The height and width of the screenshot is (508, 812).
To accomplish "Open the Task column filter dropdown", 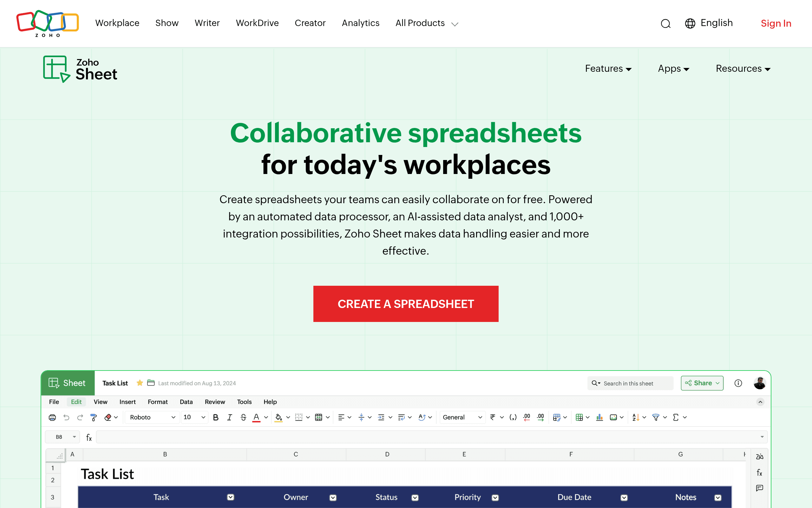I will coord(231,497).
